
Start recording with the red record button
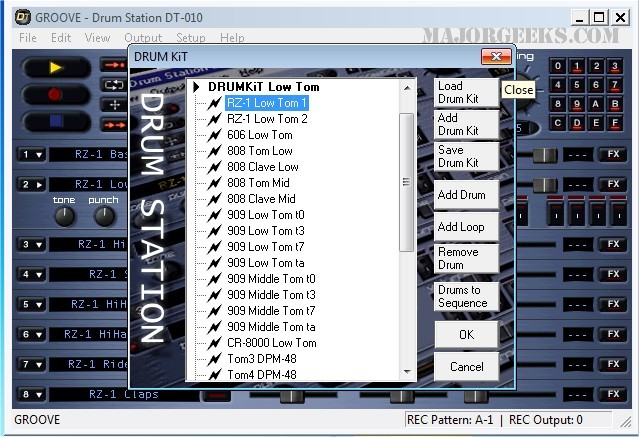pos(56,95)
